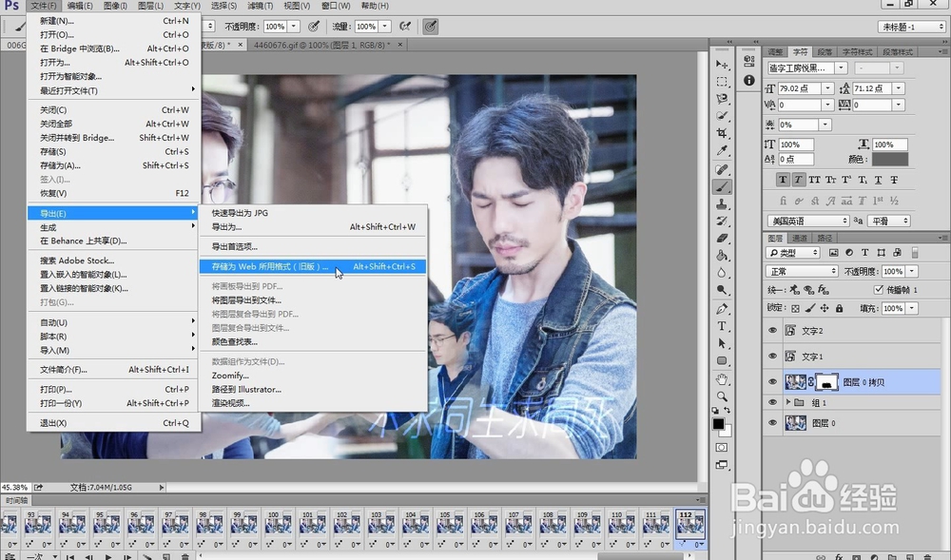This screenshot has width=951, height=560.
Task: Open the 平滑 anti-aliasing dropdown
Action: coord(889,222)
